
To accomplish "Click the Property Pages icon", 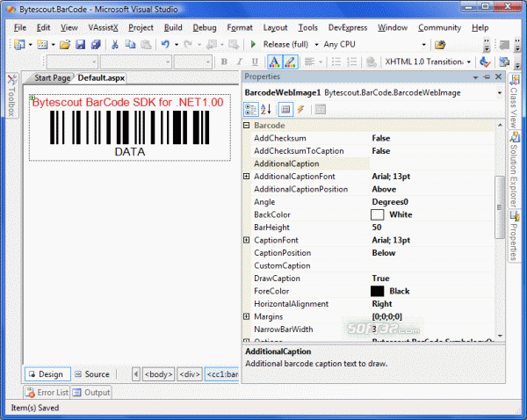I will pos(321,109).
